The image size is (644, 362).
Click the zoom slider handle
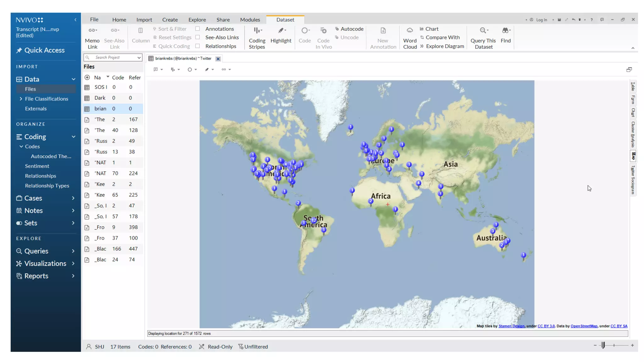(603, 345)
